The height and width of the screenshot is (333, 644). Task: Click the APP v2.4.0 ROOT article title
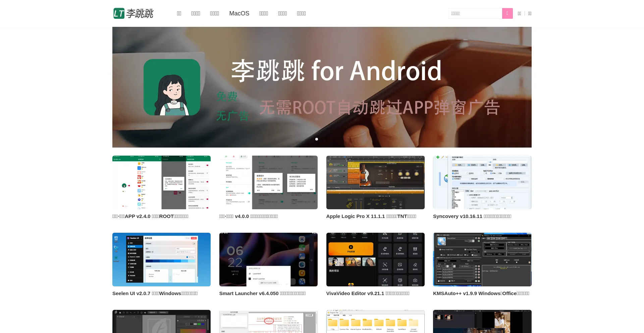point(150,216)
